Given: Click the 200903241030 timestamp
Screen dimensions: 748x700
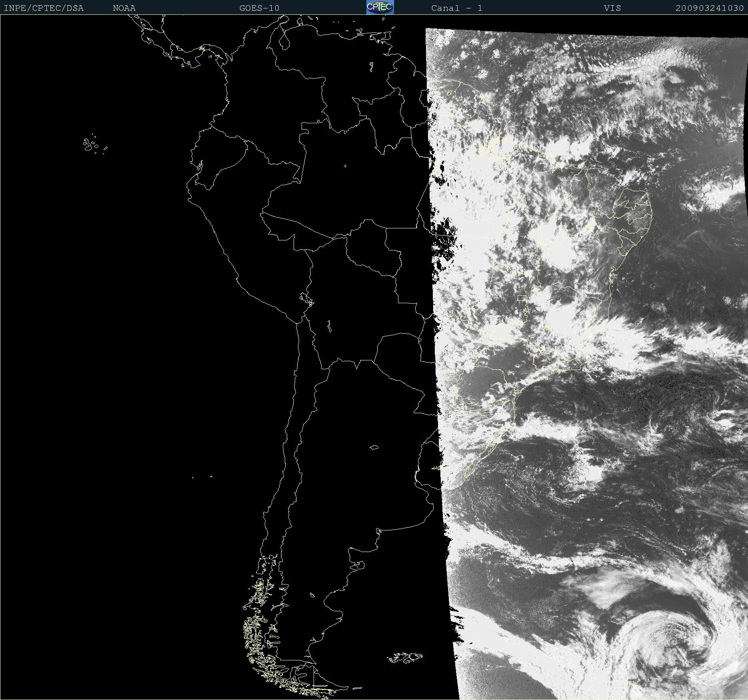Looking at the screenshot, I should tap(710, 8).
